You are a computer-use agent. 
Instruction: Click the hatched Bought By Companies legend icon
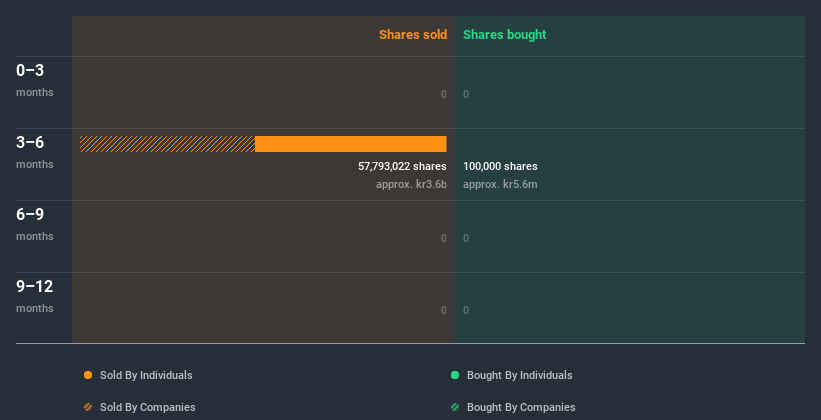(x=455, y=407)
